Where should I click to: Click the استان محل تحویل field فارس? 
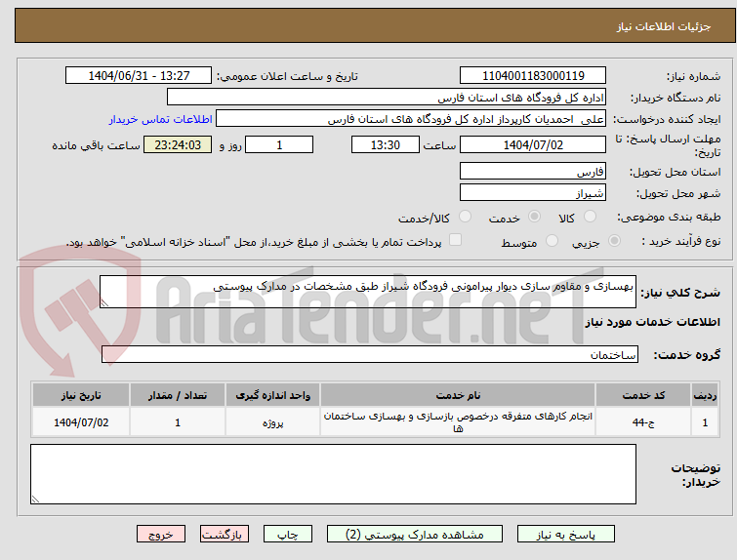pos(533,172)
